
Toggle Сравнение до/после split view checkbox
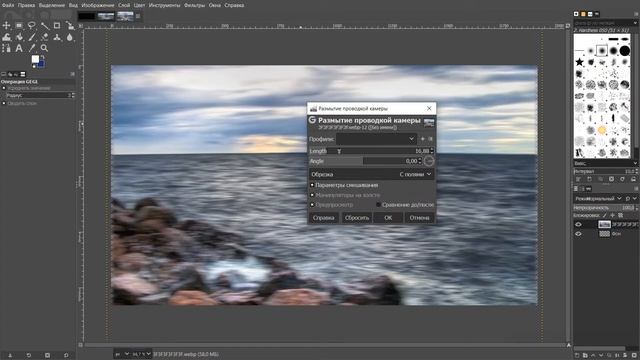coord(378,204)
